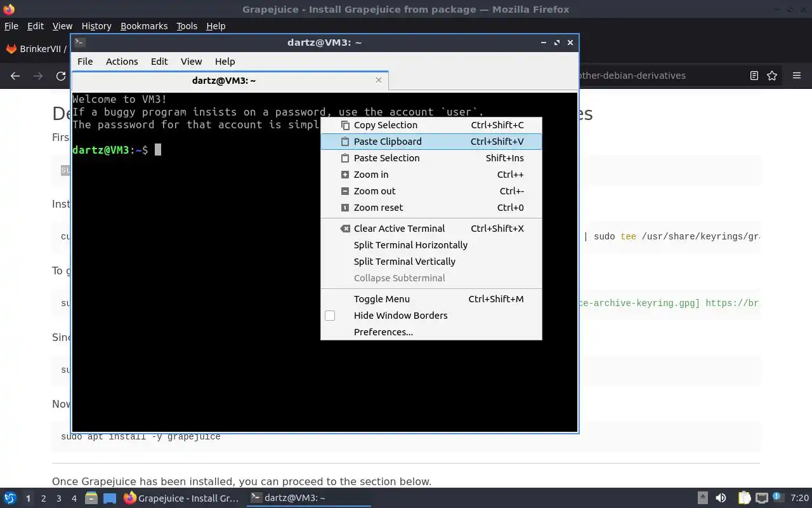
Task: Choose Copy Selection in context menu
Action: 431,125
